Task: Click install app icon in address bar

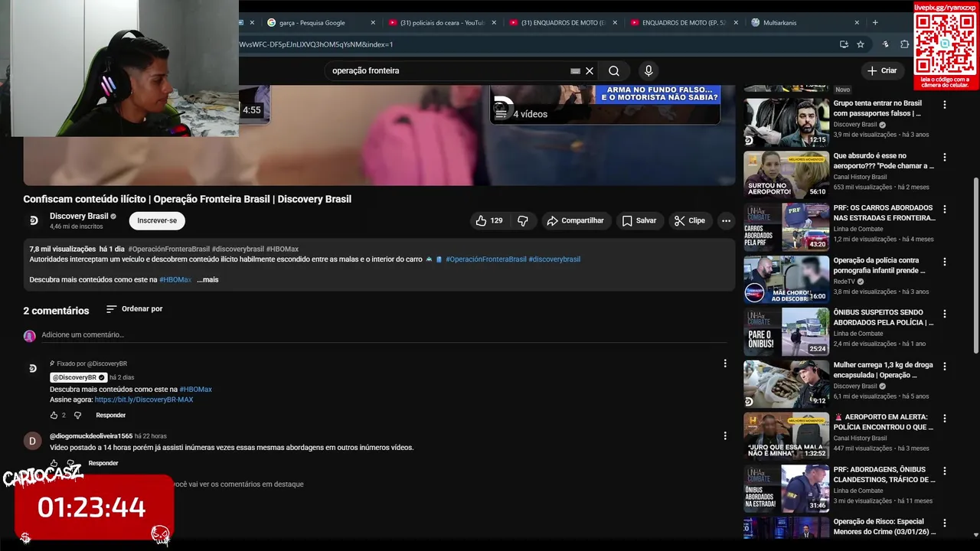Action: (x=844, y=44)
